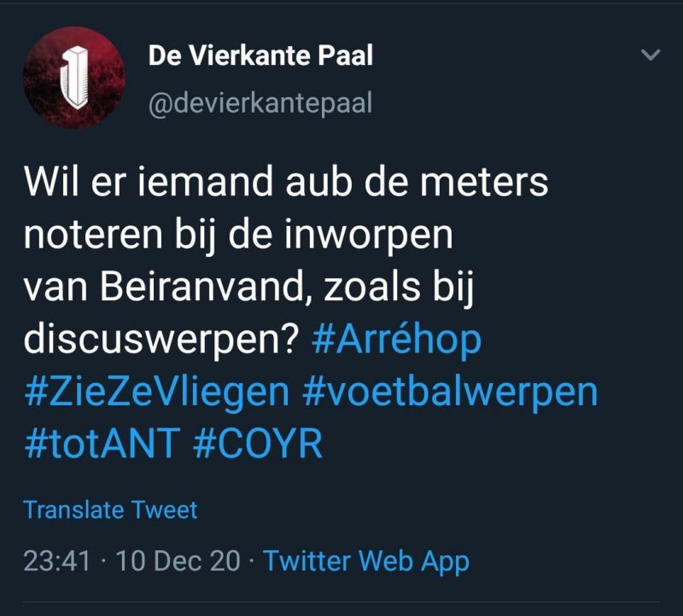This screenshot has width=683, height=616.
Task: Open the De Vierkante Paal display name
Action: (260, 56)
